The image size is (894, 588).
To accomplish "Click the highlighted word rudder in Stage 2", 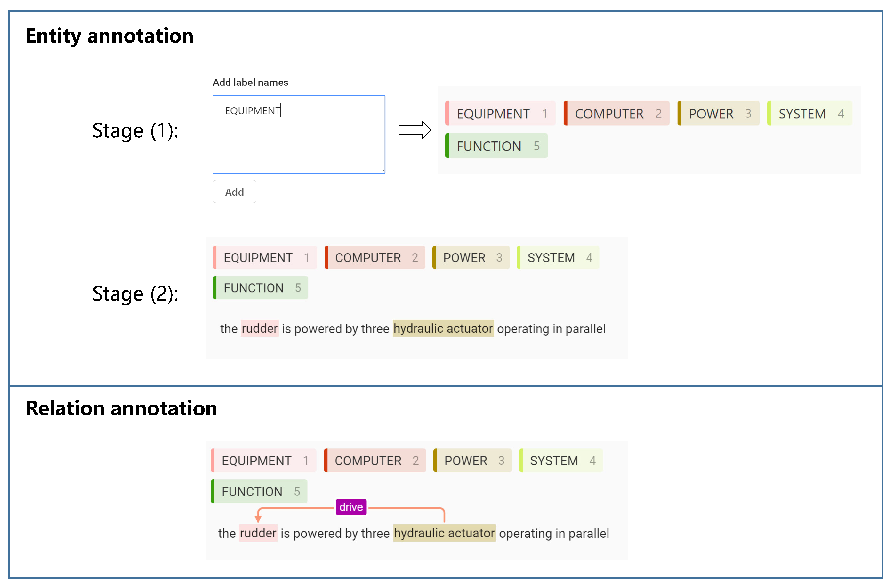I will 260,328.
